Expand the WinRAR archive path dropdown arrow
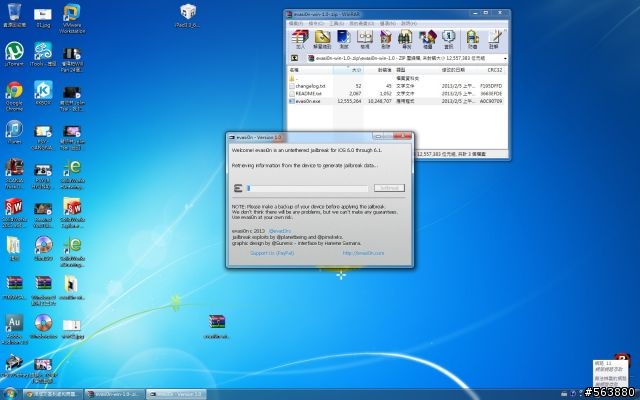Image resolution: width=640 pixels, height=400 pixels. 505,58
